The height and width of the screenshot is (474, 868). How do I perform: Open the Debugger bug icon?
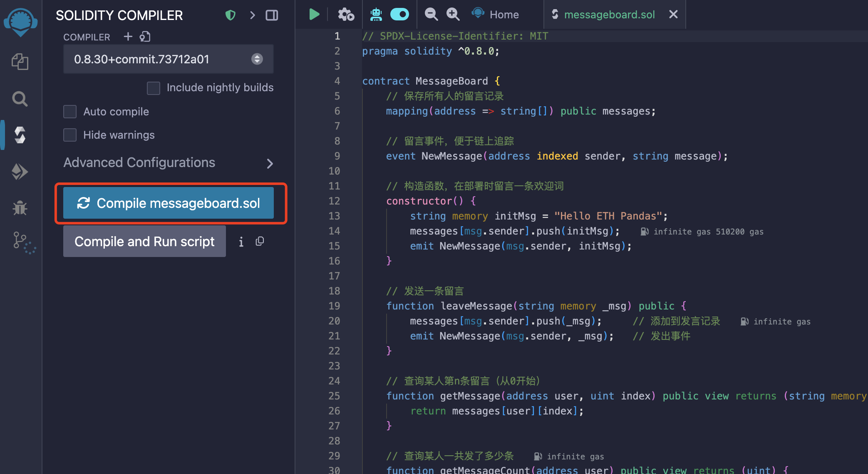[20, 207]
